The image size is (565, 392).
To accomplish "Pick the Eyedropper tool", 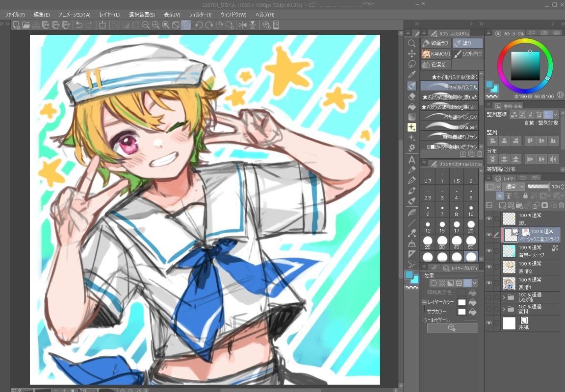I will click(x=412, y=74).
